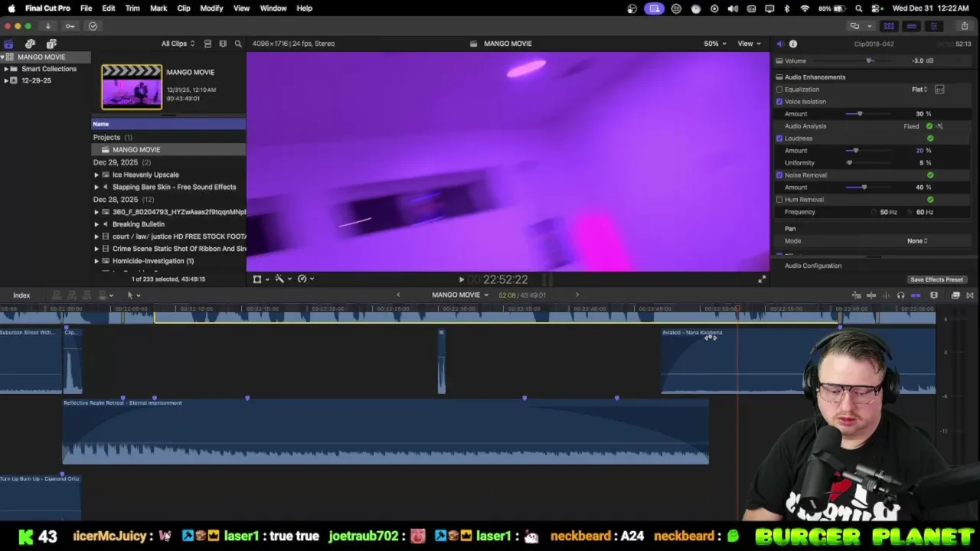Image resolution: width=980 pixels, height=551 pixels.
Task: Select the Breaking Bulletin clip row
Action: (168, 224)
